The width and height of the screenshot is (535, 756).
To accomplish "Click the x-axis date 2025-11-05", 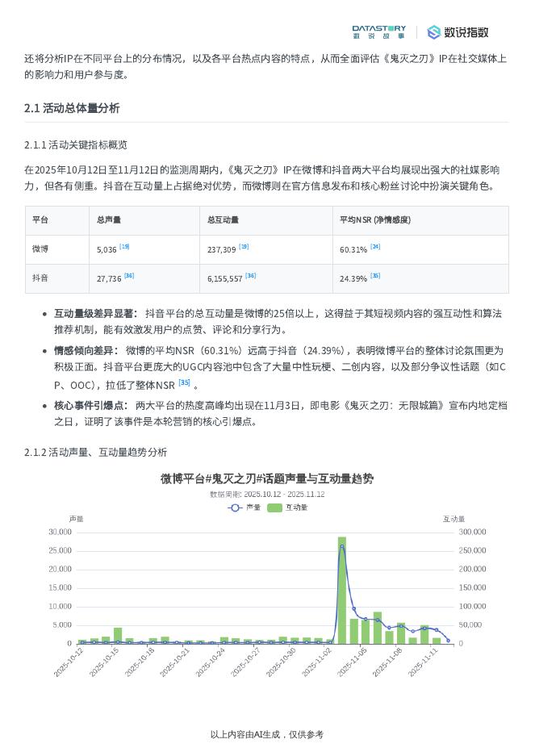I will [x=352, y=662].
